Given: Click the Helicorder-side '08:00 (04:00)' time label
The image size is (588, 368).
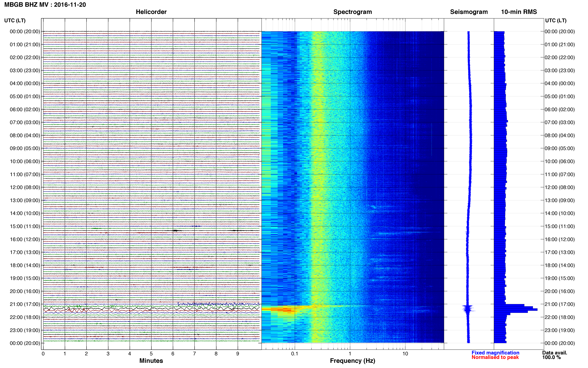Looking at the screenshot, I should 25,135.
